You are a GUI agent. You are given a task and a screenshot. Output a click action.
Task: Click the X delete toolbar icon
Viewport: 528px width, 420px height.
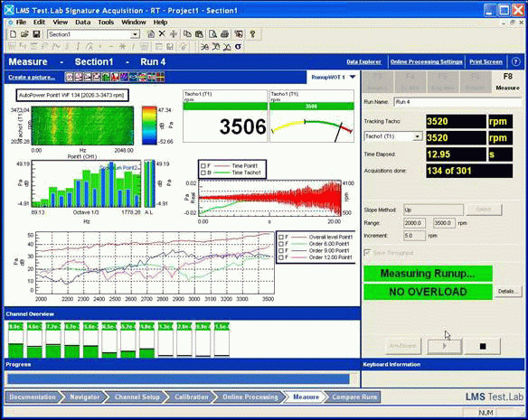[162, 33]
